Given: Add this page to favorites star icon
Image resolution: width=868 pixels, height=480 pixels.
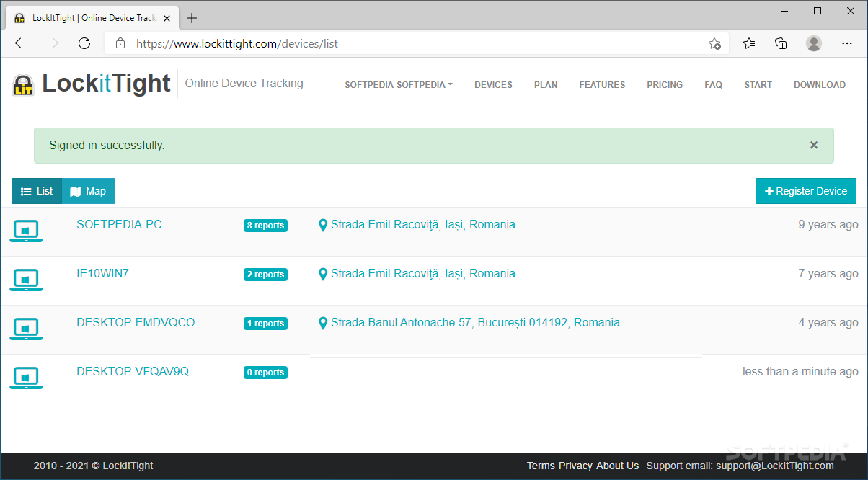Looking at the screenshot, I should click(x=714, y=43).
